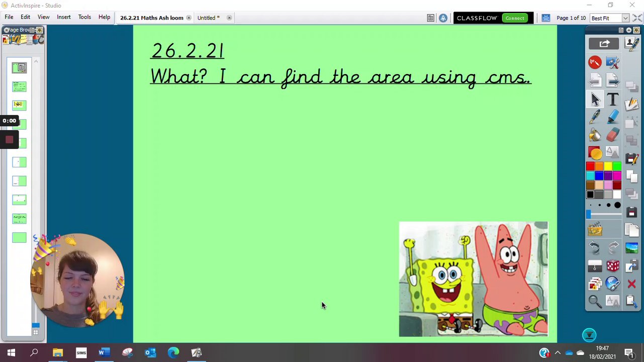
Task: Open Microsoft Word from the taskbar
Action: coord(104,353)
